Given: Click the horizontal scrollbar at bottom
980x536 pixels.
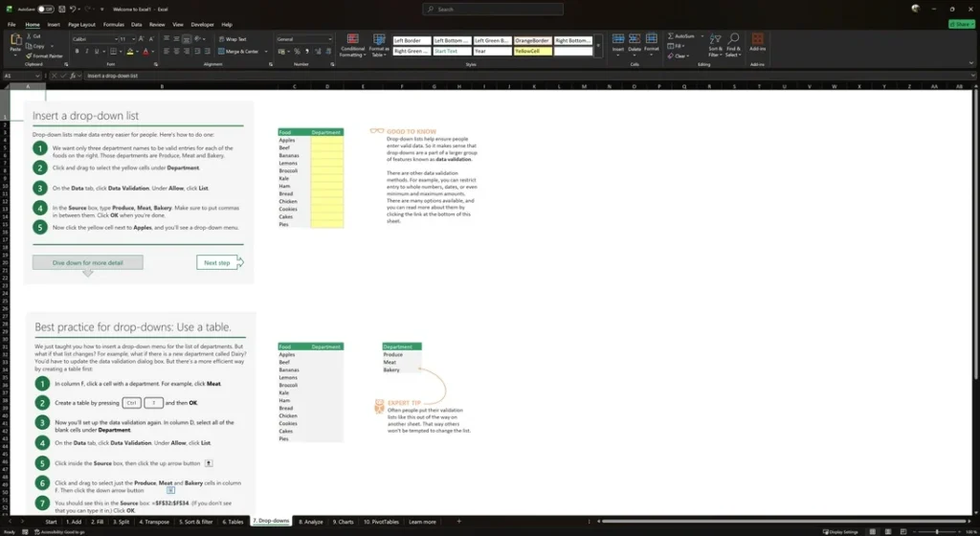Looking at the screenshot, I should [x=784, y=521].
